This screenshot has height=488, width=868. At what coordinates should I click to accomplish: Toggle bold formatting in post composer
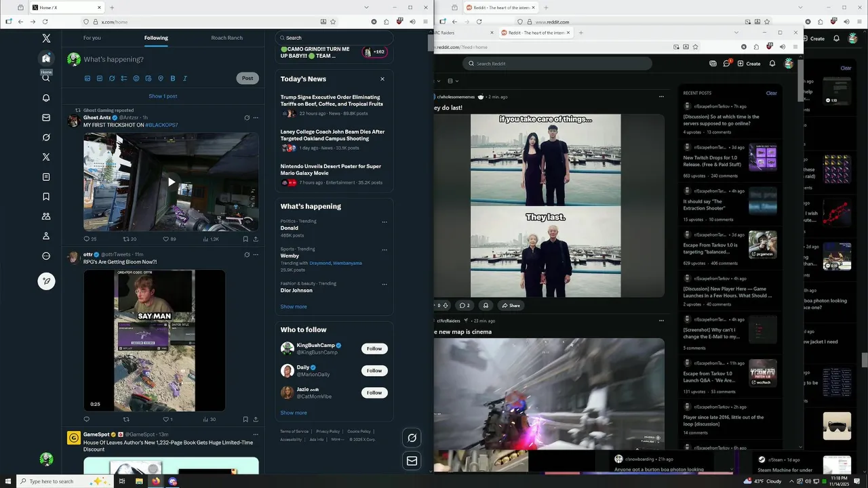coord(173,79)
